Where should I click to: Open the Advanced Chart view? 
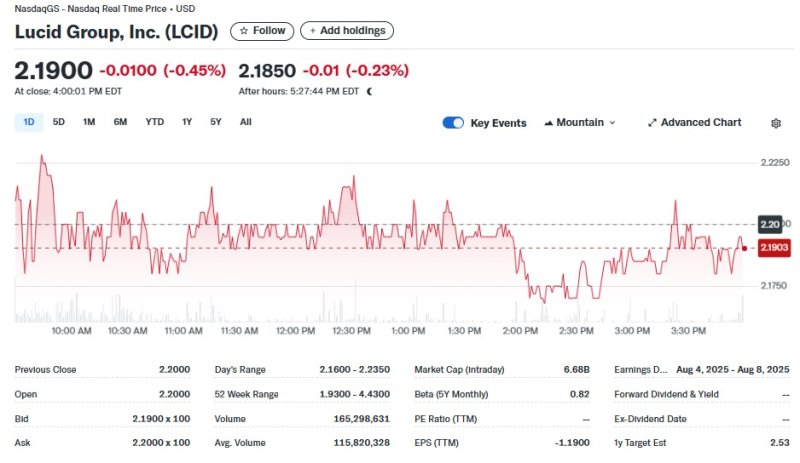pos(694,123)
